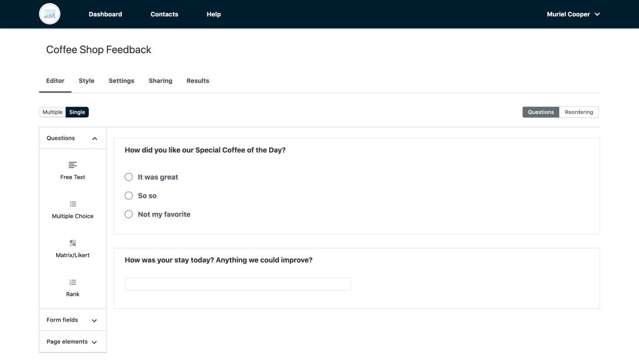Open the Results tab

point(197,81)
